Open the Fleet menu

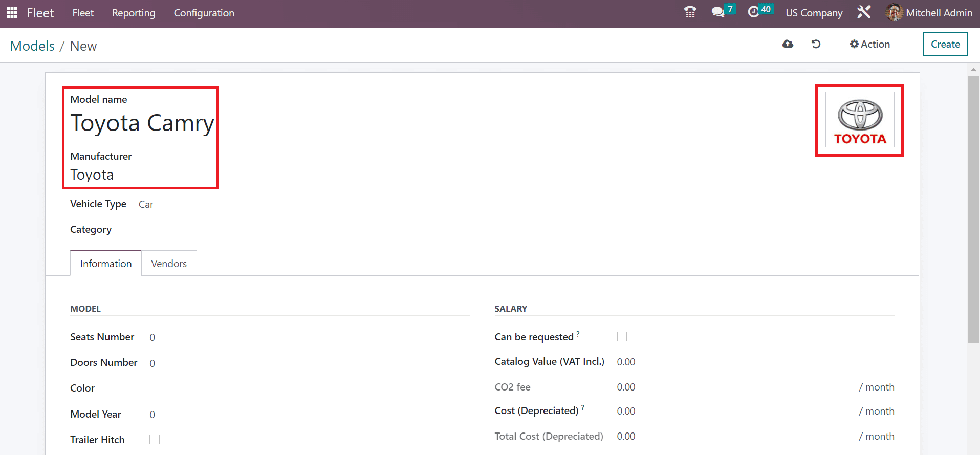(83, 13)
